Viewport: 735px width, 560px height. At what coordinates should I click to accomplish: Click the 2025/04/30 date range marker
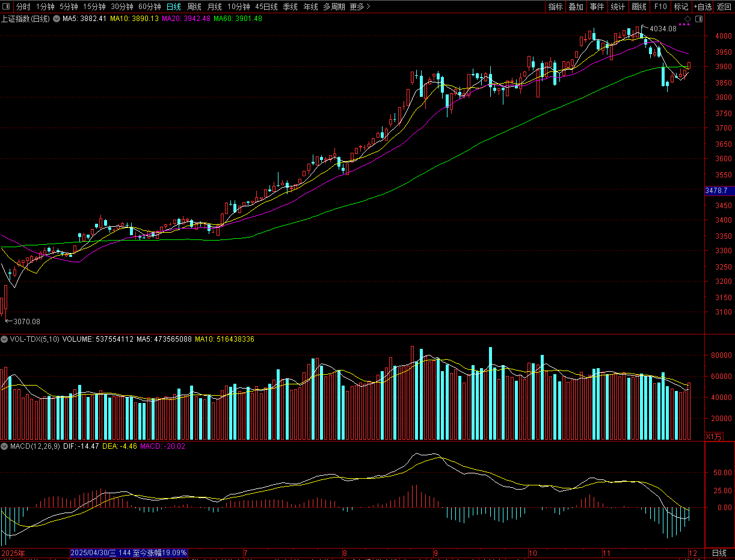click(x=129, y=552)
